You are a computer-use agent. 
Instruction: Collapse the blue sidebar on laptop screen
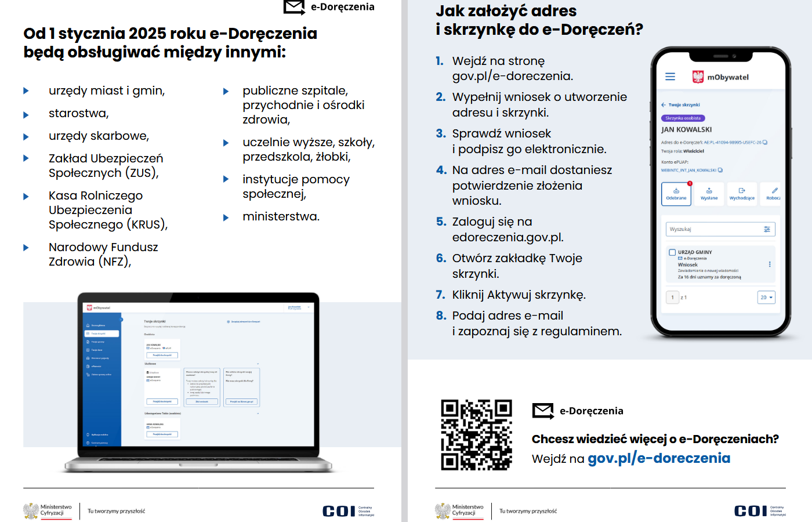click(121, 320)
